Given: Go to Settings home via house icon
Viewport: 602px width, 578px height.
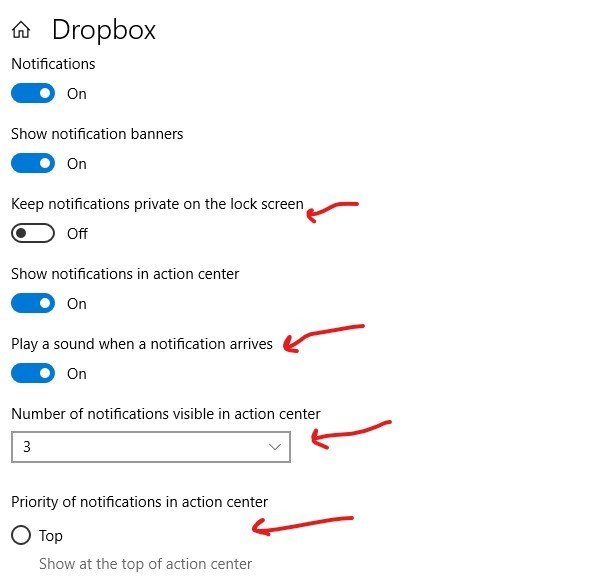Looking at the screenshot, I should (x=21, y=30).
